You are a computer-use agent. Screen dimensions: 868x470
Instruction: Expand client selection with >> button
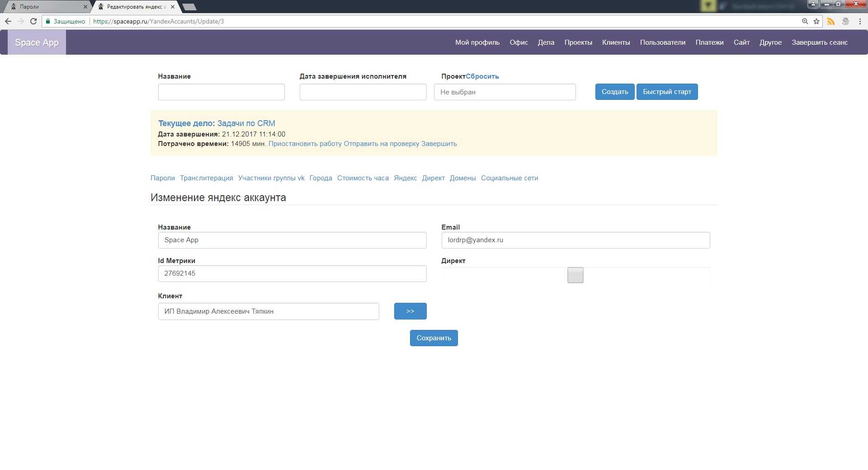[410, 311]
